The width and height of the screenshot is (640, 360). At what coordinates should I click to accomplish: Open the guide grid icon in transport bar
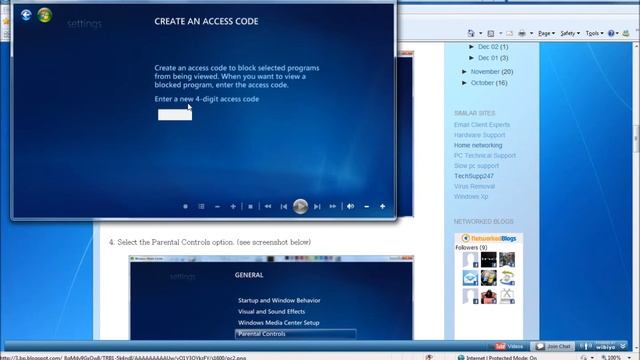(x=202, y=207)
